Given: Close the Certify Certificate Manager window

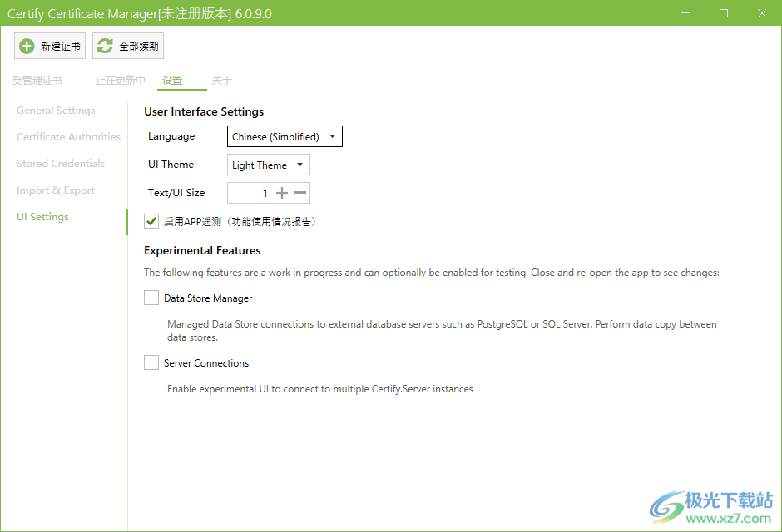Looking at the screenshot, I should pos(762,13).
